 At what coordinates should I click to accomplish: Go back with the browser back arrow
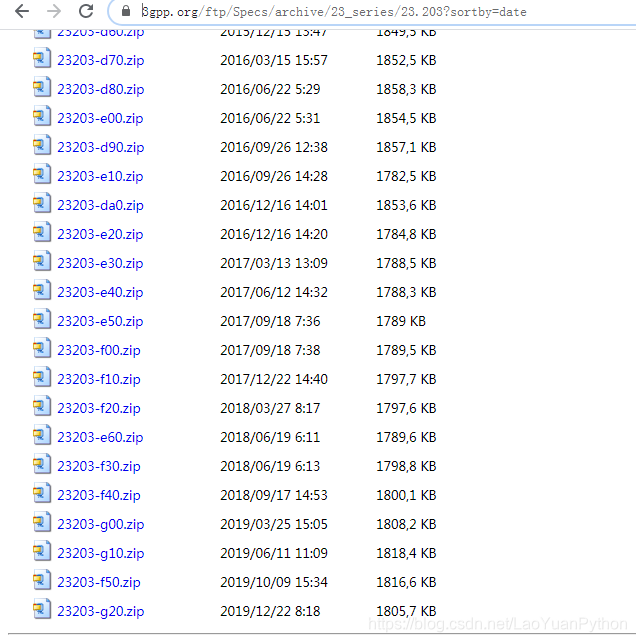pyautogui.click(x=22, y=11)
